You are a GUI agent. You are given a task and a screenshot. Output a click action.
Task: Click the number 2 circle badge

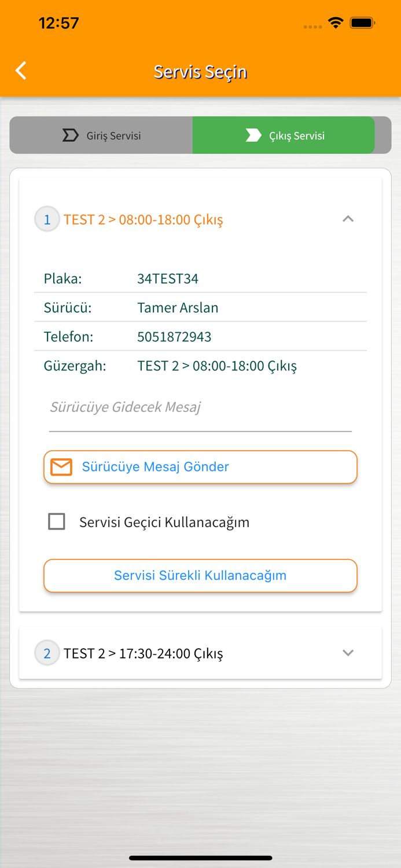(47, 653)
